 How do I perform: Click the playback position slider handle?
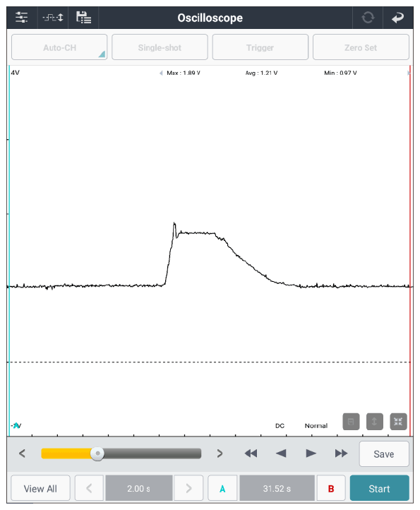[97, 453]
